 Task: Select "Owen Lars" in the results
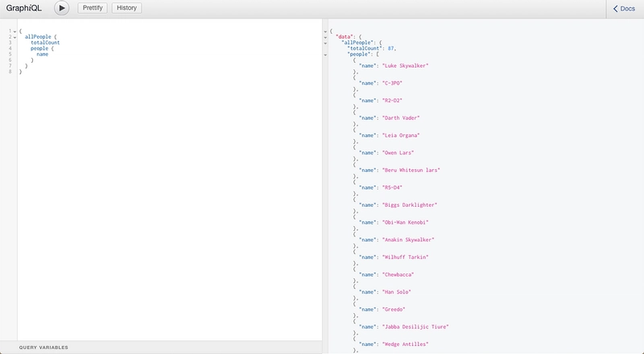tap(398, 153)
